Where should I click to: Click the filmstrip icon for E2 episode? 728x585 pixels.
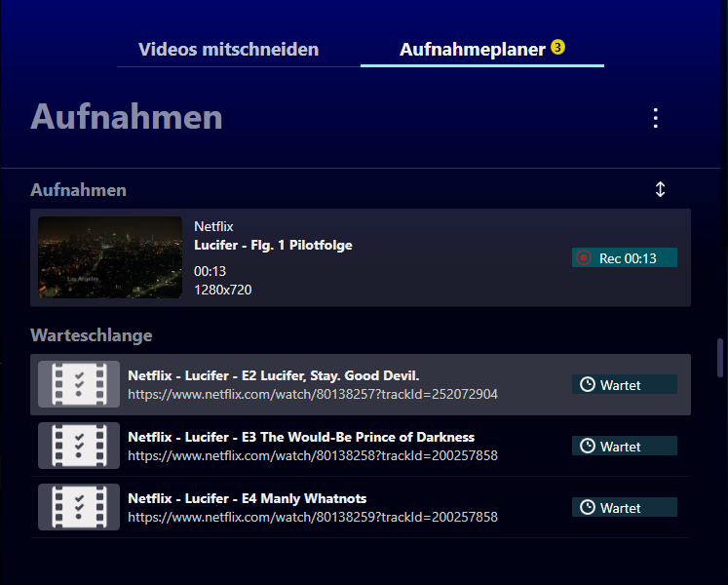coord(79,384)
